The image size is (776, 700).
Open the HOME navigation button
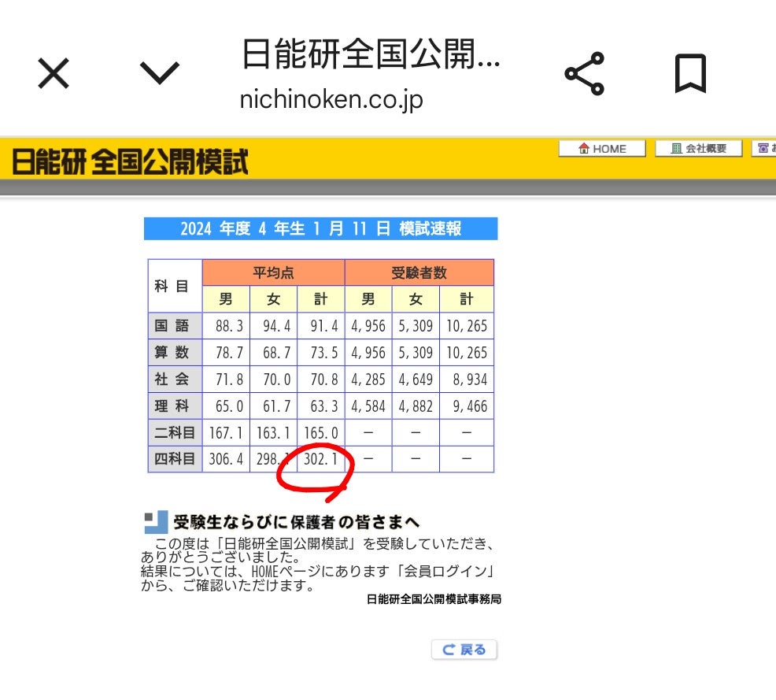pyautogui.click(x=602, y=148)
